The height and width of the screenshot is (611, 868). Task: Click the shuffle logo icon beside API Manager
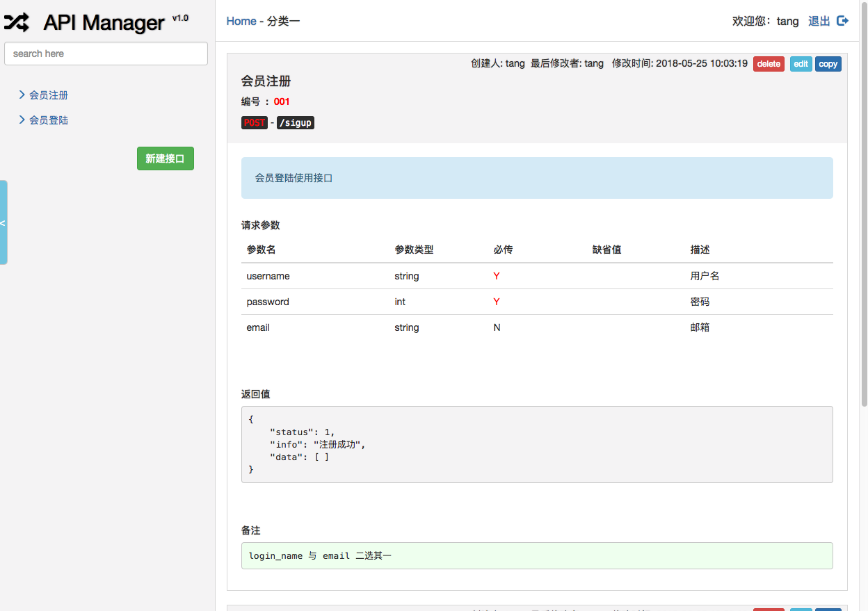[17, 22]
